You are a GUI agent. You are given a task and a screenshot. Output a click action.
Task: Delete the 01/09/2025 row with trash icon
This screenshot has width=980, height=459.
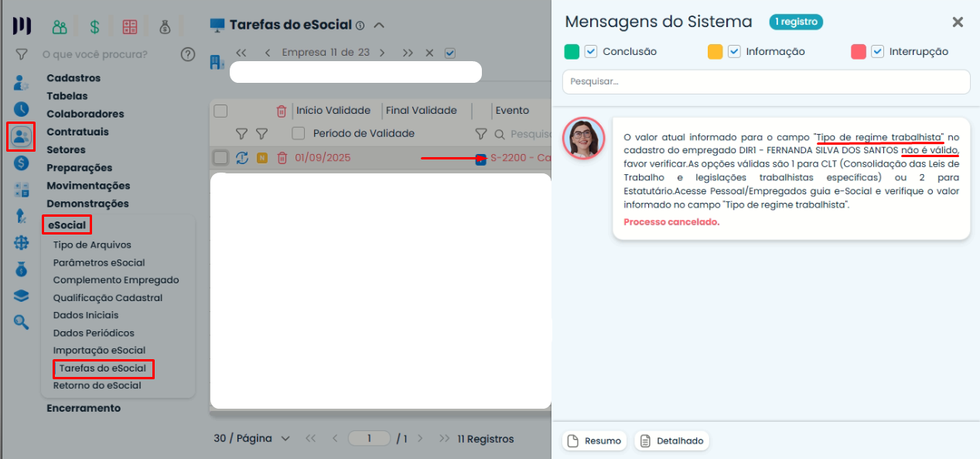282,158
